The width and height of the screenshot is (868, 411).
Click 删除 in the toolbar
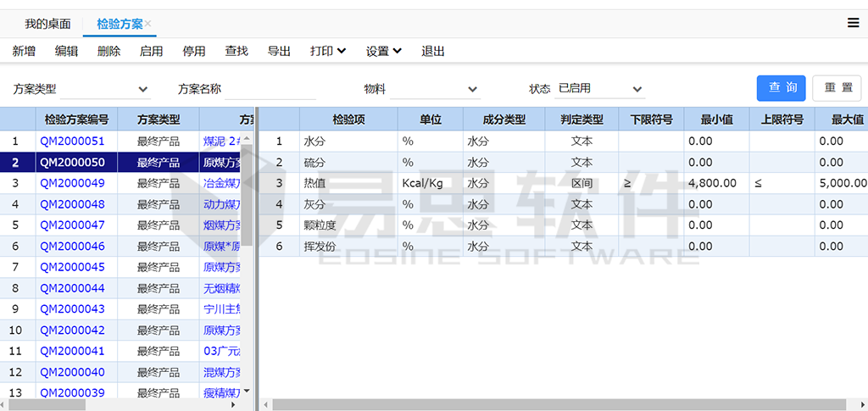click(x=108, y=51)
